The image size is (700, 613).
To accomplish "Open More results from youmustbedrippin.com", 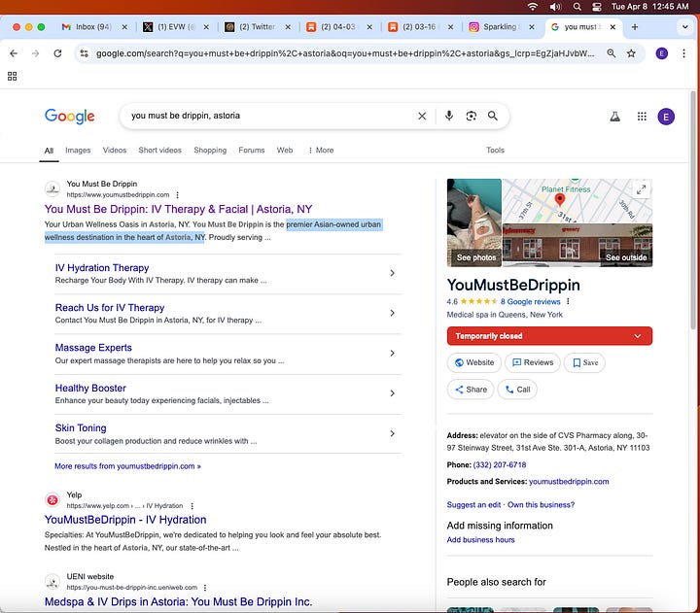I will click(127, 466).
